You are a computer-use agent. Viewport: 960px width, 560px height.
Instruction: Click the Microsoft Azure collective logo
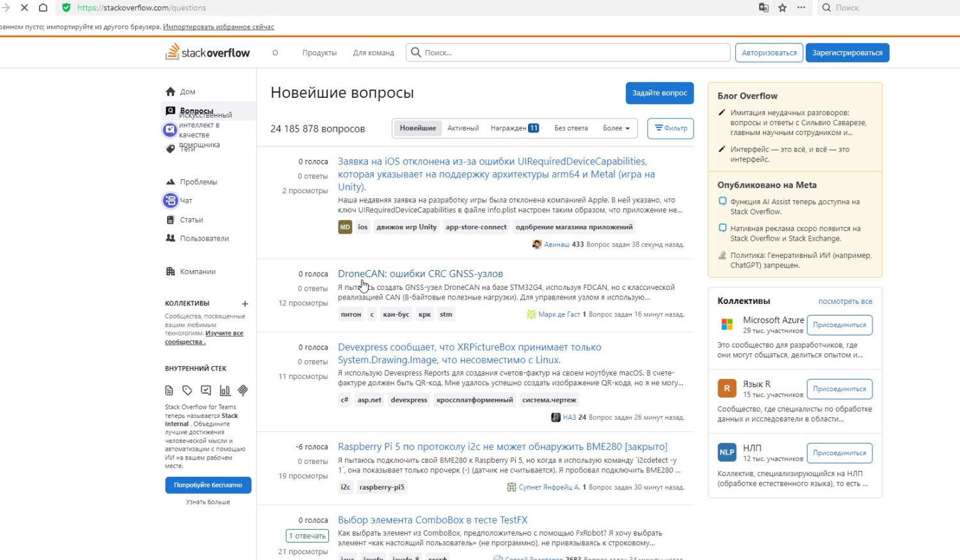(727, 324)
